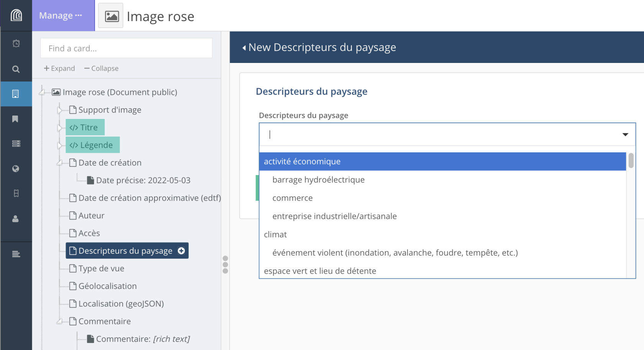Image resolution: width=644 pixels, height=350 pixels.
Task: Select 'barrage hydroélectrique' from the list
Action: pos(318,180)
